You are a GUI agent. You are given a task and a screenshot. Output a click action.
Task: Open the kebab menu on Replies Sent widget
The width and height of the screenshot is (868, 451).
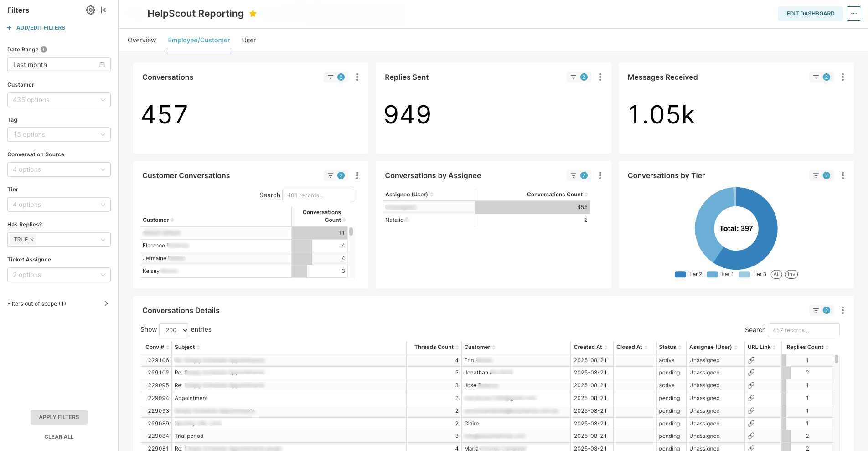[x=600, y=77]
